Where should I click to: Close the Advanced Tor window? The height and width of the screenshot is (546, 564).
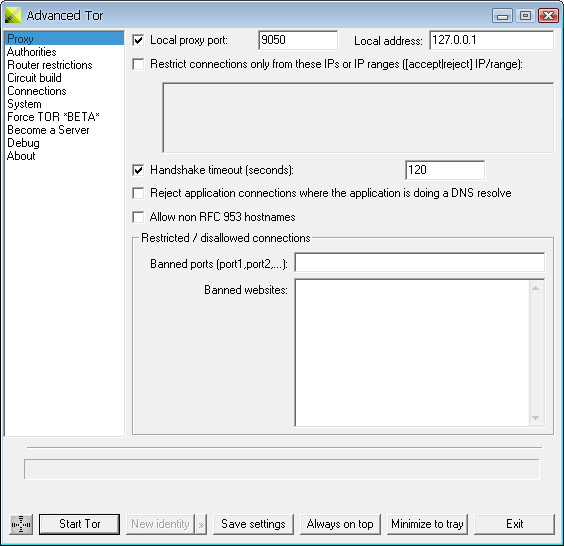click(x=548, y=16)
